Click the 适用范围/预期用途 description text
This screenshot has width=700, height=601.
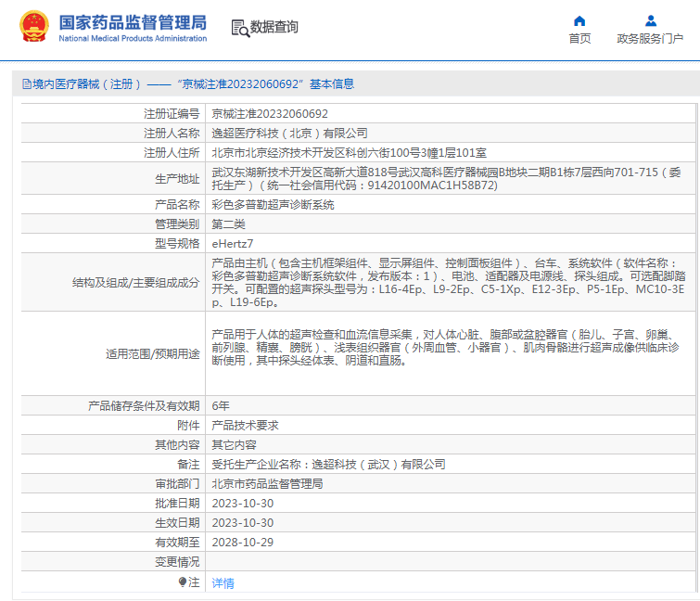click(x=446, y=348)
